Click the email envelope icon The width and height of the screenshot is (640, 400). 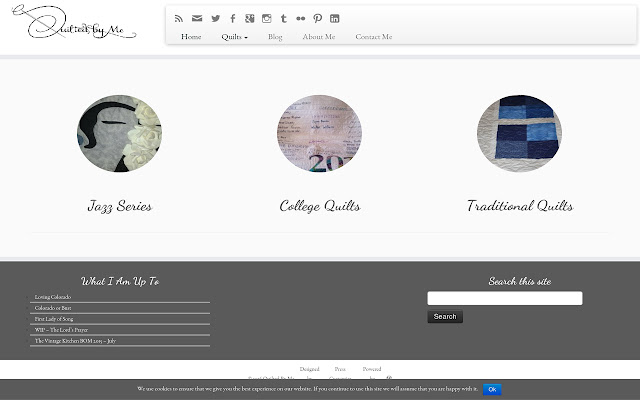click(197, 18)
